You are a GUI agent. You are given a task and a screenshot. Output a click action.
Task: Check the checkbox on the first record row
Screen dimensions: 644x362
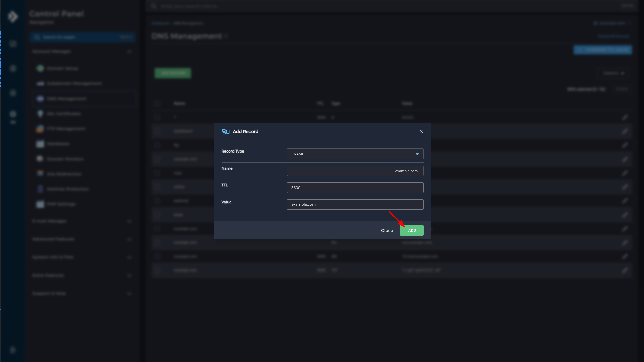(x=158, y=117)
